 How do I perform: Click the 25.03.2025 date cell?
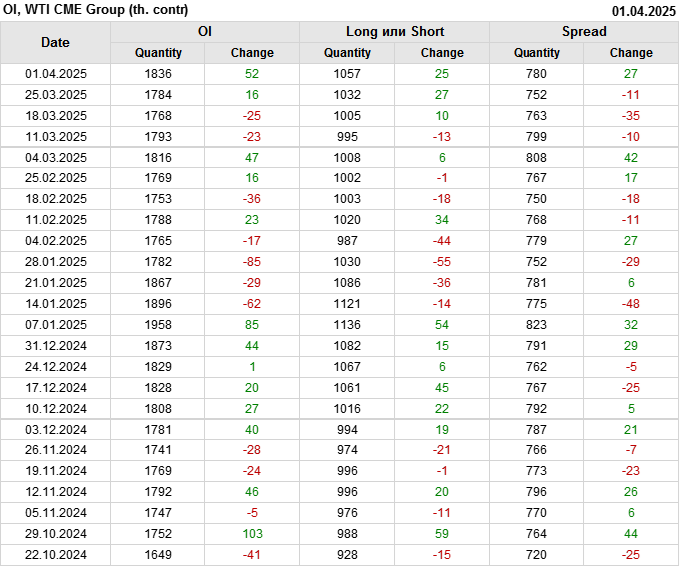click(x=56, y=95)
